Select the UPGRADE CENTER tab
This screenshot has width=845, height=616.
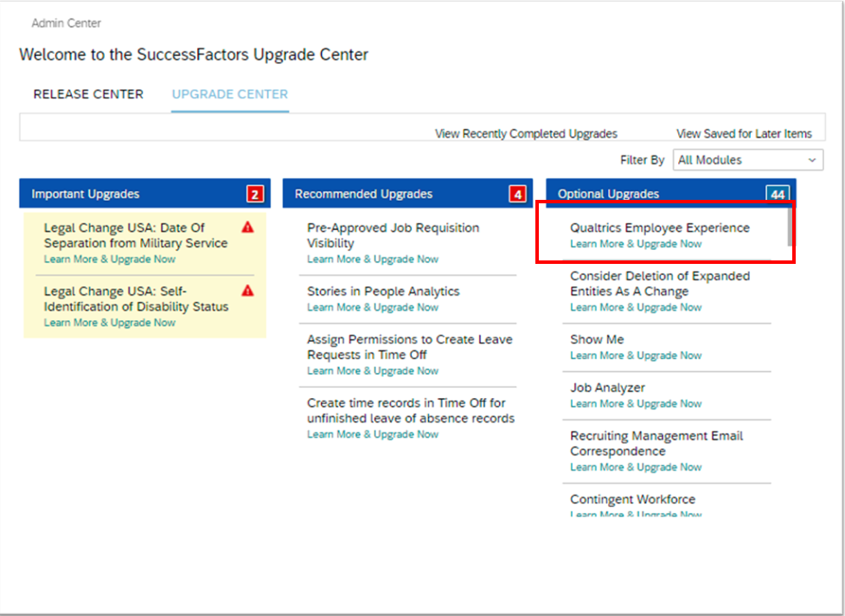pyautogui.click(x=229, y=94)
